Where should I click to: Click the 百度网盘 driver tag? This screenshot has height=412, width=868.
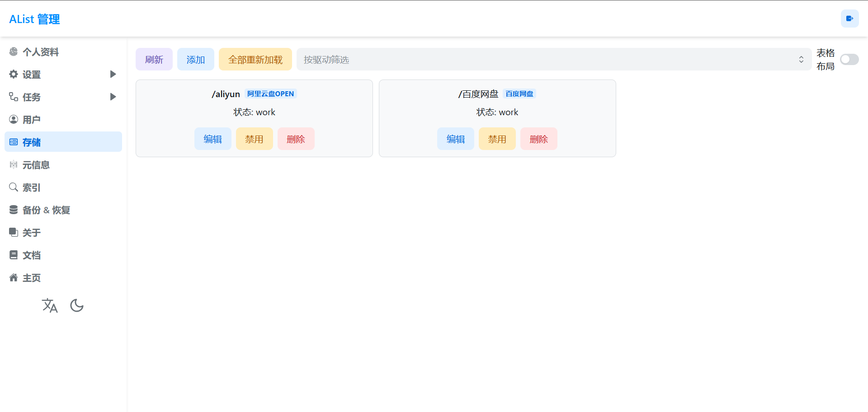click(519, 94)
